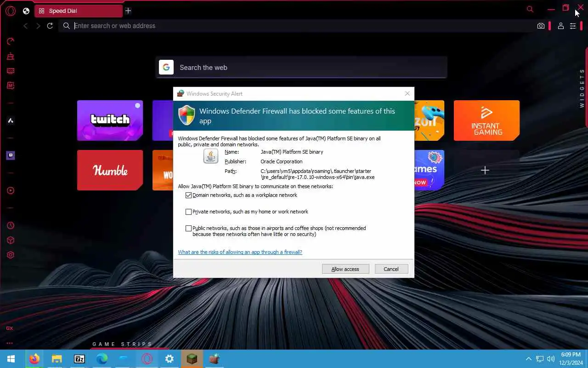Uncheck Domain networks checkbox
Screen dimensions: 588x368
[188, 195]
